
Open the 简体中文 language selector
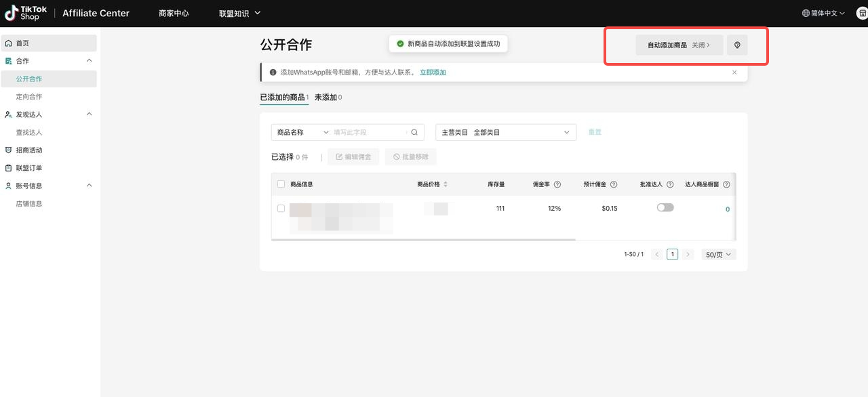[823, 14]
